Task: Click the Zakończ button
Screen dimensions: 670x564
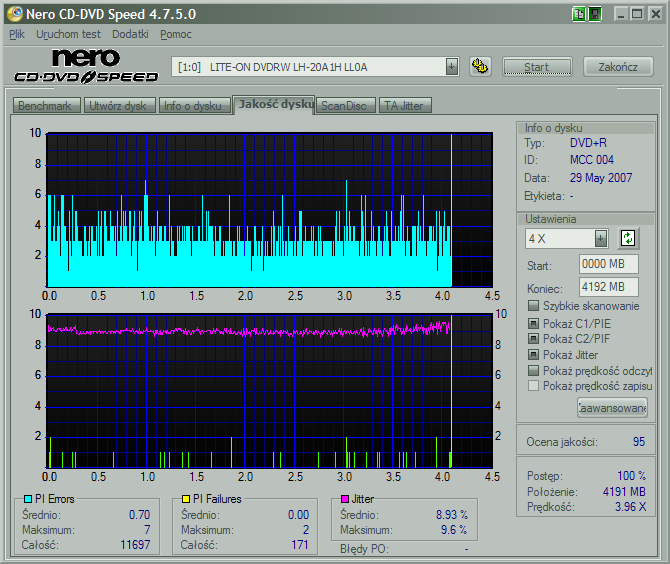Action: pyautogui.click(x=618, y=67)
